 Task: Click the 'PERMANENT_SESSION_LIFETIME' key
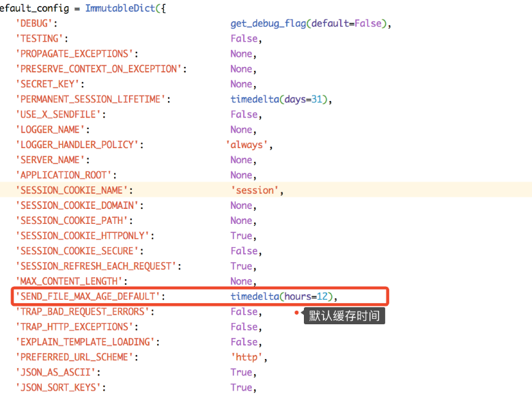point(93,99)
